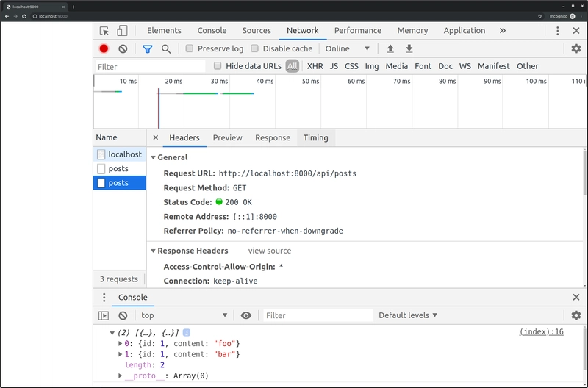The width and height of the screenshot is (588, 388).
Task: Open the (index):16 source link
Action: click(541, 331)
